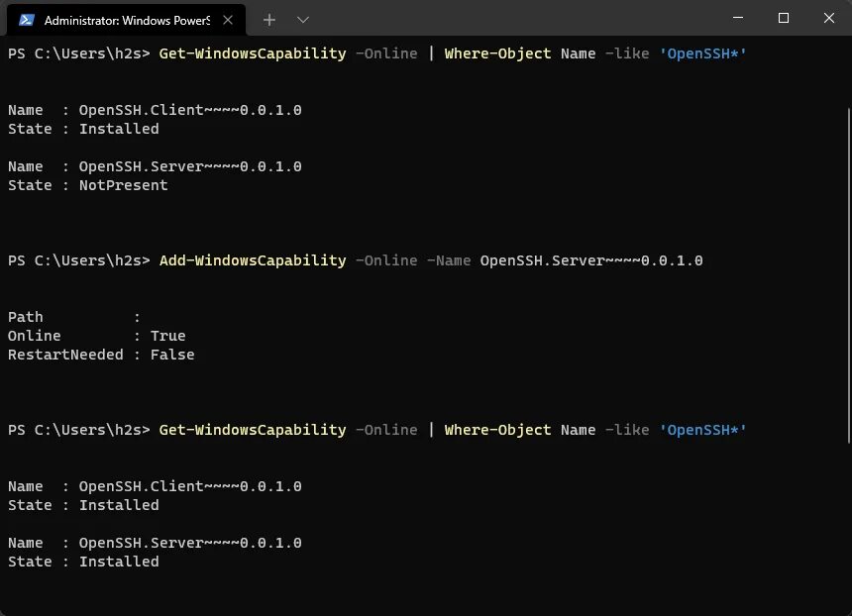Maximize the terminal window
This screenshot has height=616, width=852.
tap(784, 18)
